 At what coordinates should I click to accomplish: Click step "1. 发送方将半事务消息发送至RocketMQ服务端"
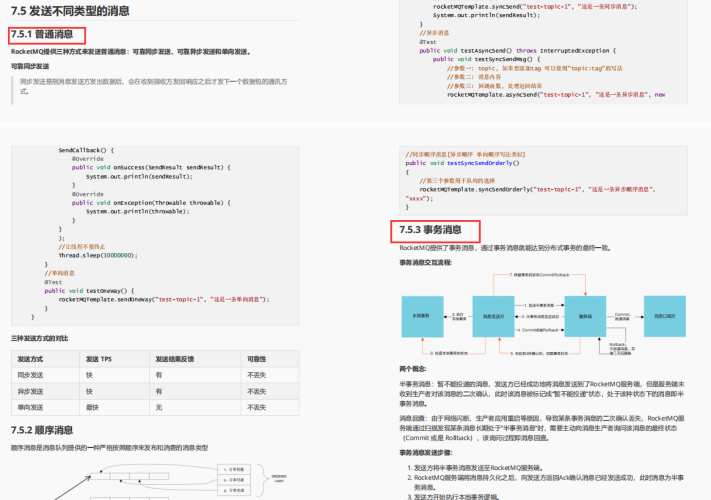(475, 468)
